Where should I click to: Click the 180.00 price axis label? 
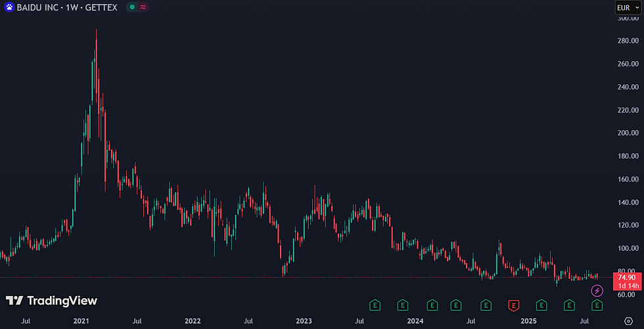point(629,156)
